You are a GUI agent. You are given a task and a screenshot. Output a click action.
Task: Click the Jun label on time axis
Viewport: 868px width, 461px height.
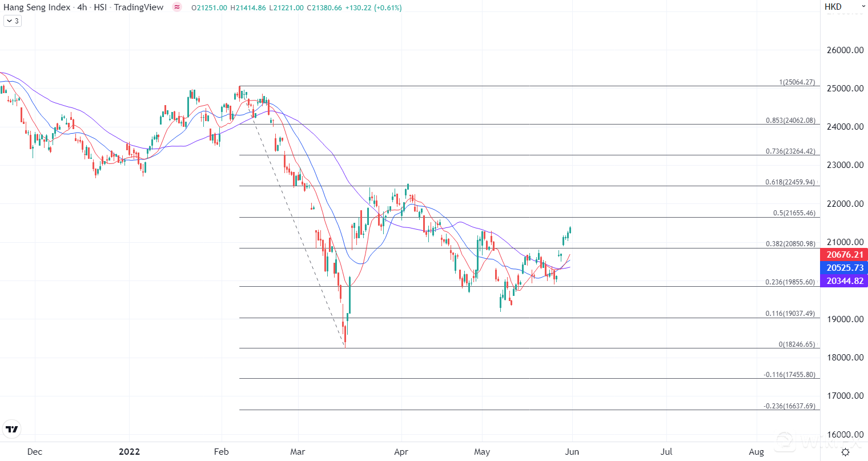point(572,452)
